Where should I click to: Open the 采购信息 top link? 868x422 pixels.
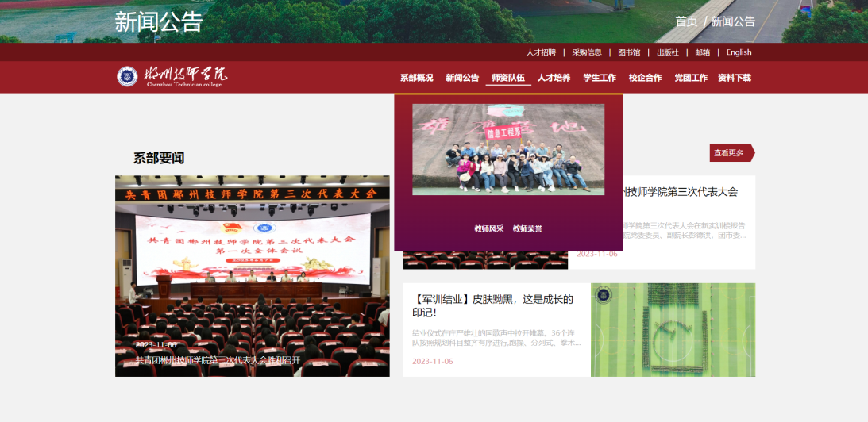coord(587,52)
